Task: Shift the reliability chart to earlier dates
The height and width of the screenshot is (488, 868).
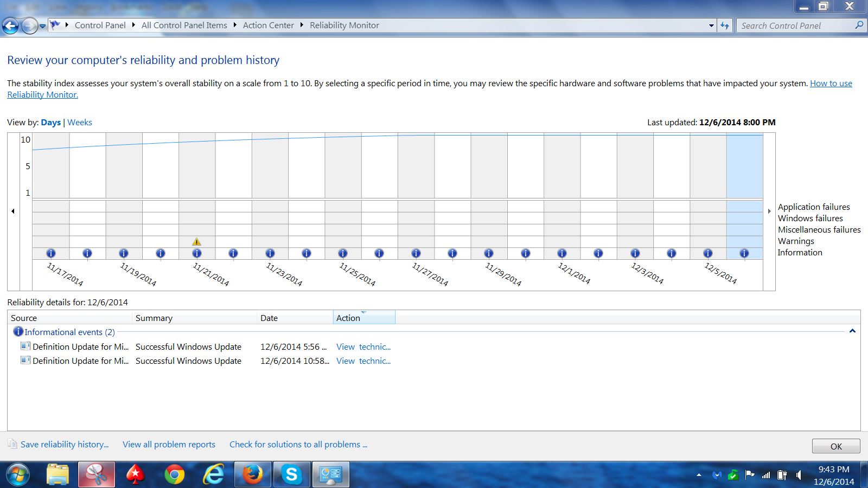Action: point(13,211)
